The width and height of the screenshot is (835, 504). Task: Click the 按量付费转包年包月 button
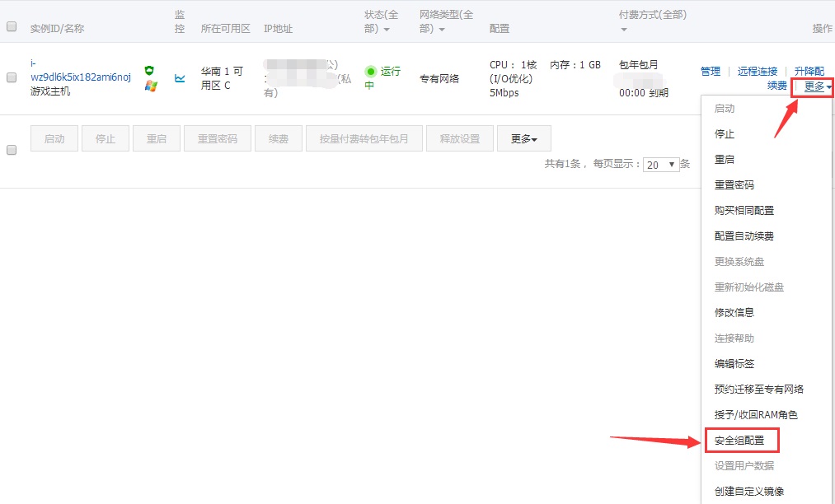pos(364,139)
